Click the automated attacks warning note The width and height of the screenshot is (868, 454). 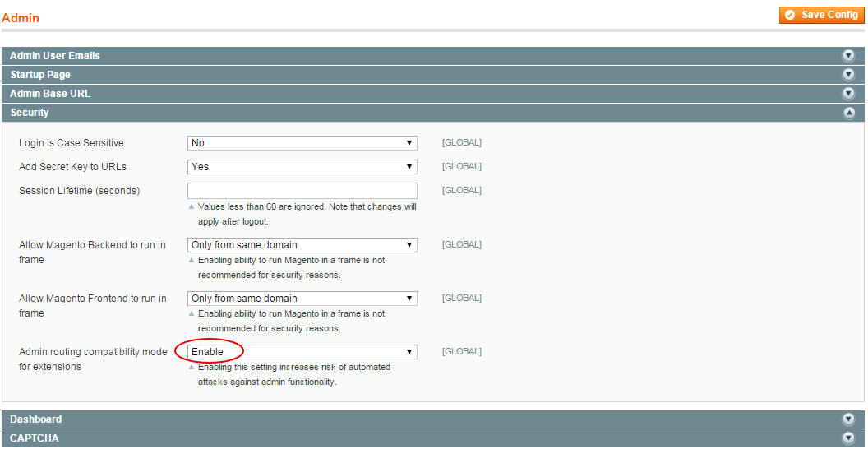[x=294, y=374]
